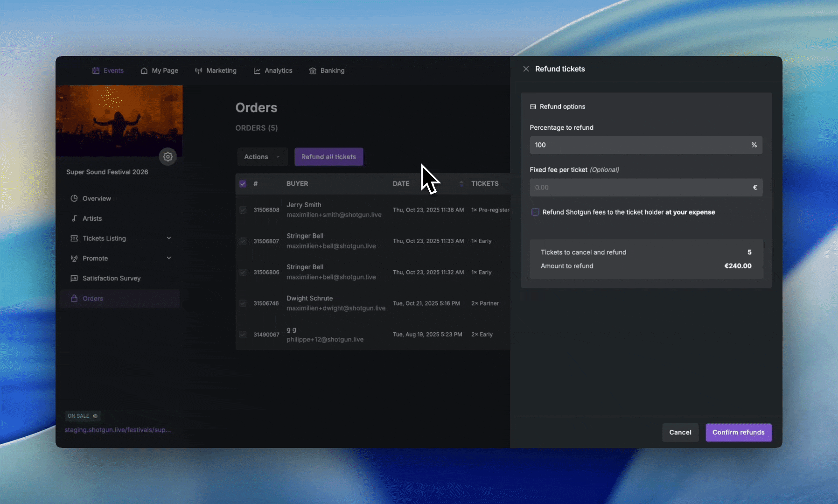Screen dimensions: 838x504
Task: Open the Actions dropdown
Action: [262, 157]
